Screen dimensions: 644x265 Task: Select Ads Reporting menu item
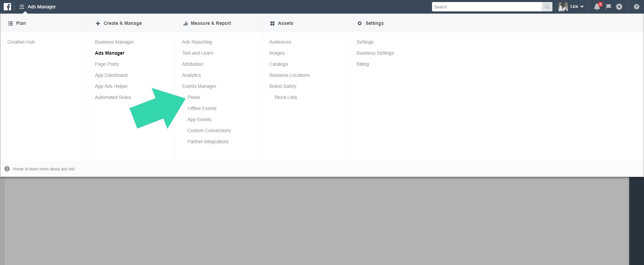click(x=197, y=42)
